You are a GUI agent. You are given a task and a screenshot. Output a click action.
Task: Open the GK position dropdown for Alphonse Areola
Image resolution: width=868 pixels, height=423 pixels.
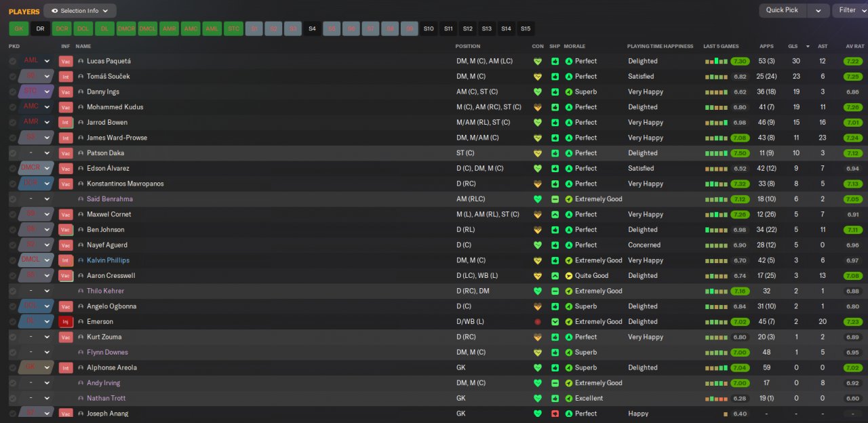coord(36,367)
